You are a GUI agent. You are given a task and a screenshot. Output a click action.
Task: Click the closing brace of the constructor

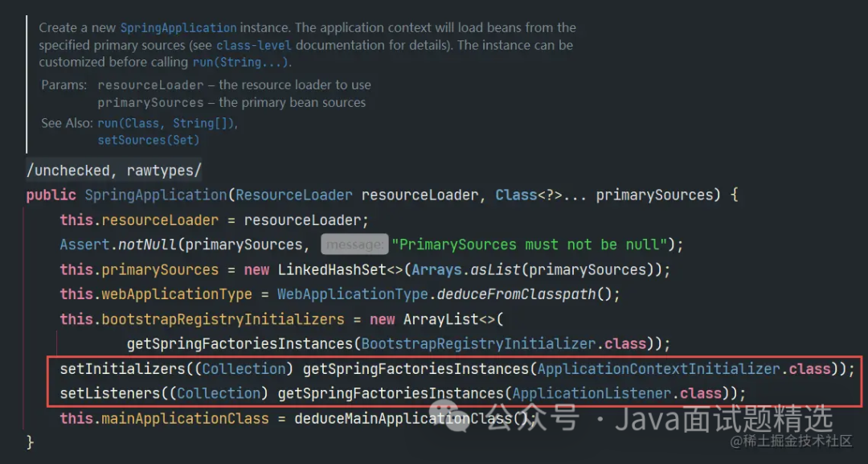point(30,442)
